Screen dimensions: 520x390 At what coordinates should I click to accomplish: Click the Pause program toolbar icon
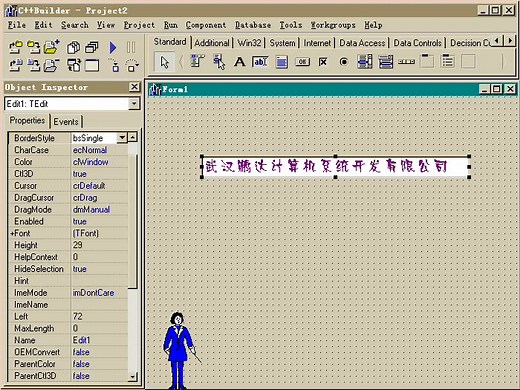(131, 48)
